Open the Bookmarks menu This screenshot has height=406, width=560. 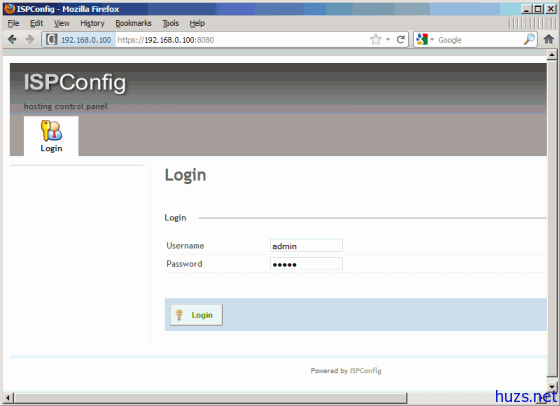tap(133, 24)
